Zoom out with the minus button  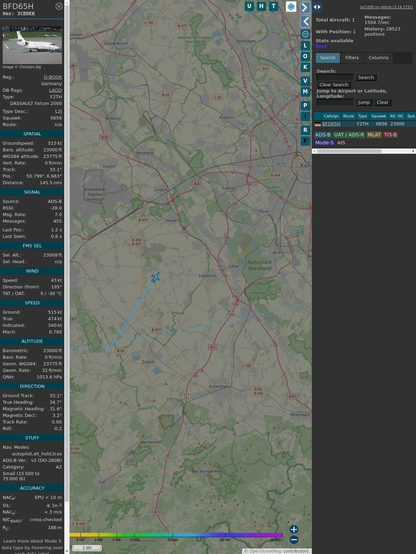(x=294, y=540)
